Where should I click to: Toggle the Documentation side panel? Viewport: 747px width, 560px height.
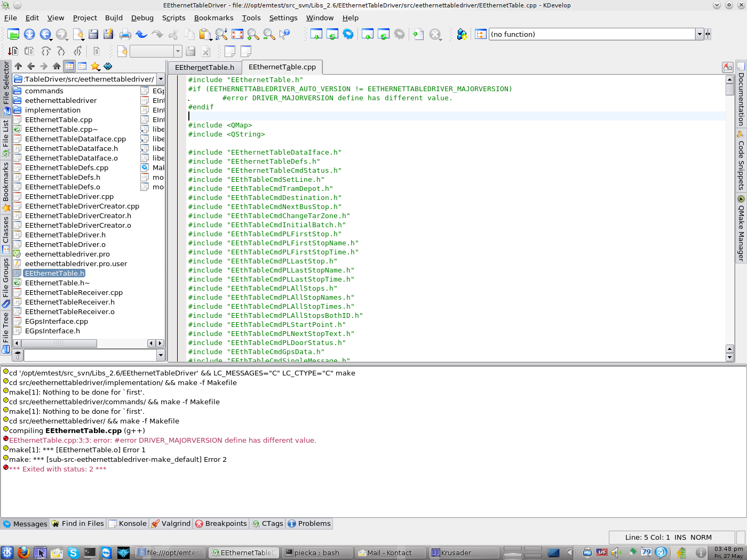741,95
